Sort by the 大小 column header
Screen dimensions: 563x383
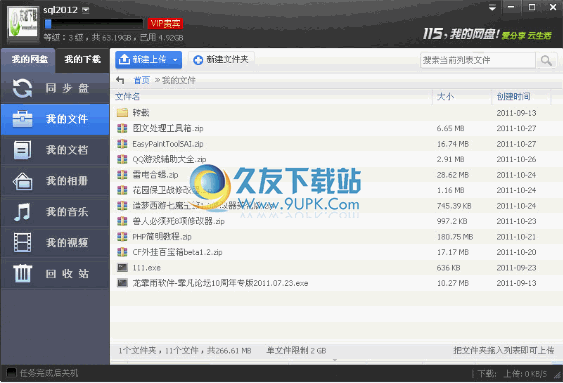(445, 96)
